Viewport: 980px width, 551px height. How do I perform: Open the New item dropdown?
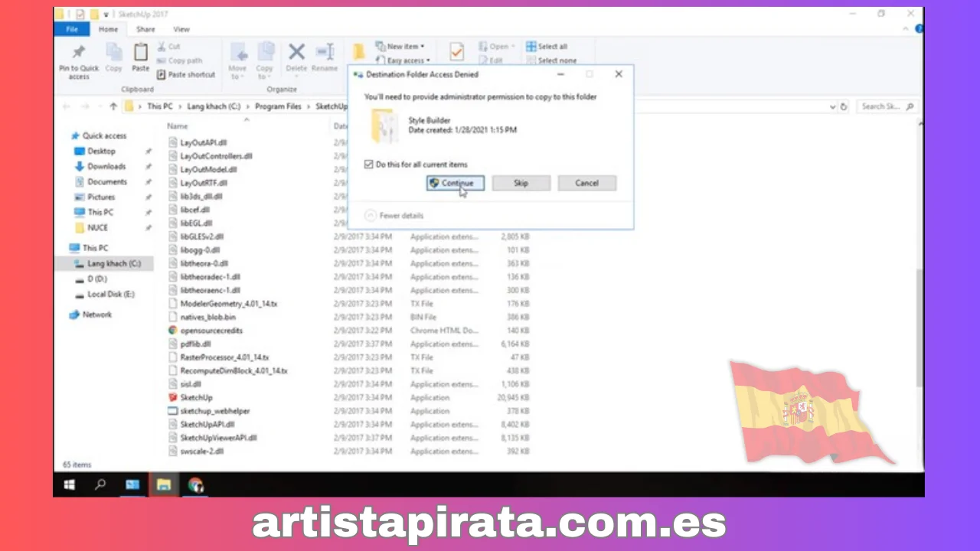[x=400, y=47]
